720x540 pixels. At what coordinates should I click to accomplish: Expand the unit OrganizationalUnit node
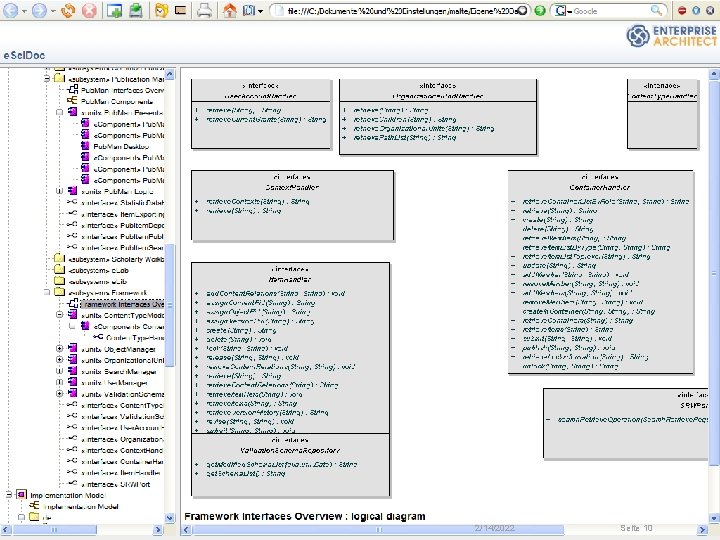pyautogui.click(x=60, y=360)
